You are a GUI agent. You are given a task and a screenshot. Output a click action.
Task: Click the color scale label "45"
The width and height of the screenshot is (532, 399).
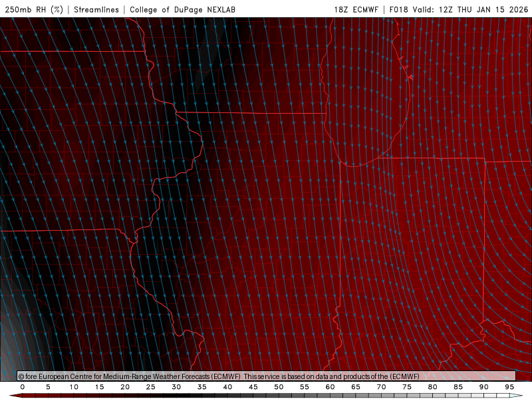[253, 387]
